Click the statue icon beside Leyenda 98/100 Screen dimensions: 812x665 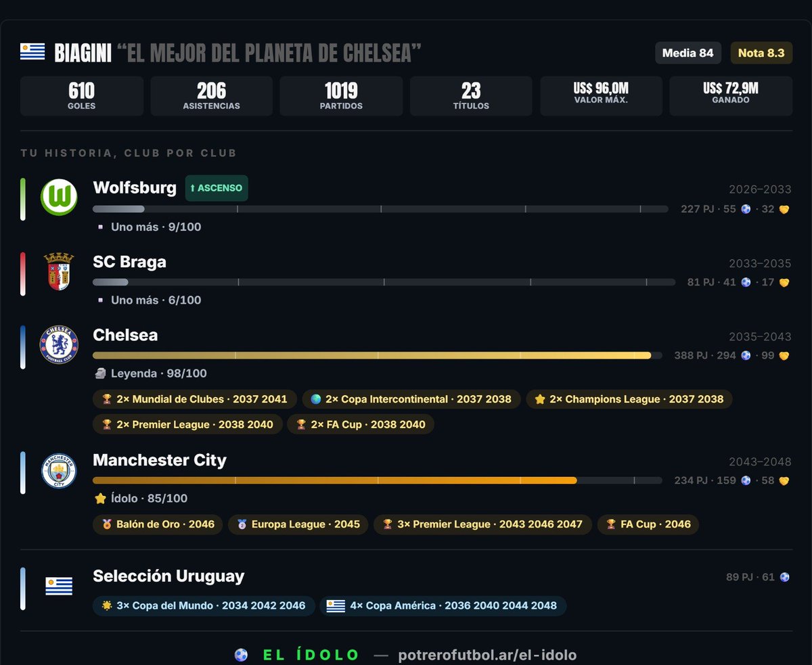coord(100,373)
